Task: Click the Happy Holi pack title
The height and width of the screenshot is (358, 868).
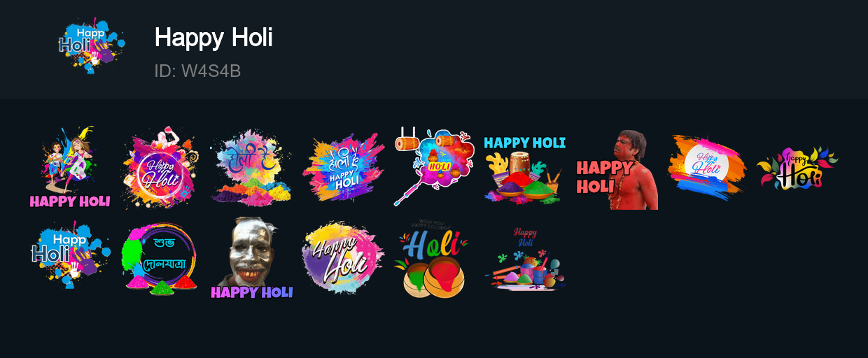Action: point(213,38)
